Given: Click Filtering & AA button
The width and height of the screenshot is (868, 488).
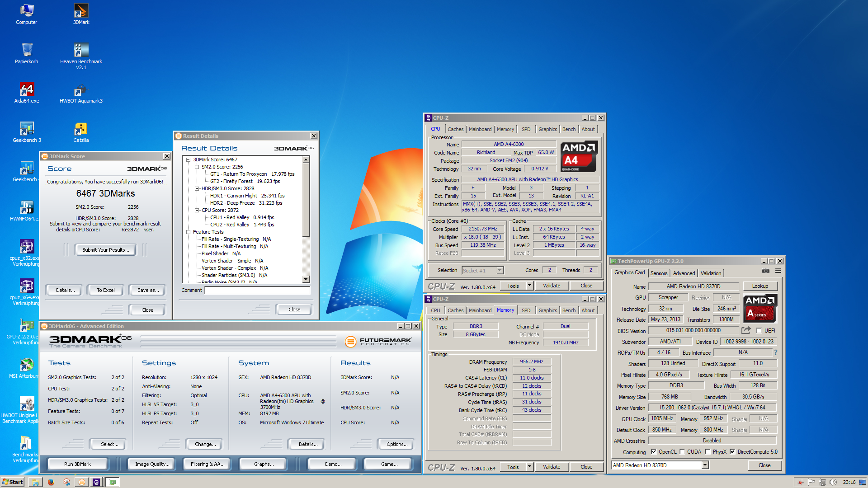Looking at the screenshot, I should 208,464.
